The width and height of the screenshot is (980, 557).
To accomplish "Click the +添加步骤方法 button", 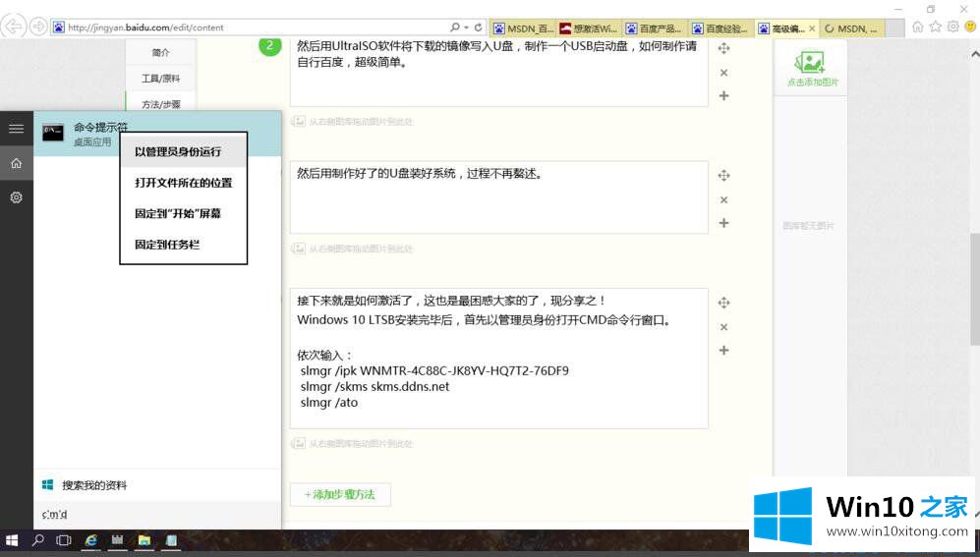I will click(x=340, y=494).
